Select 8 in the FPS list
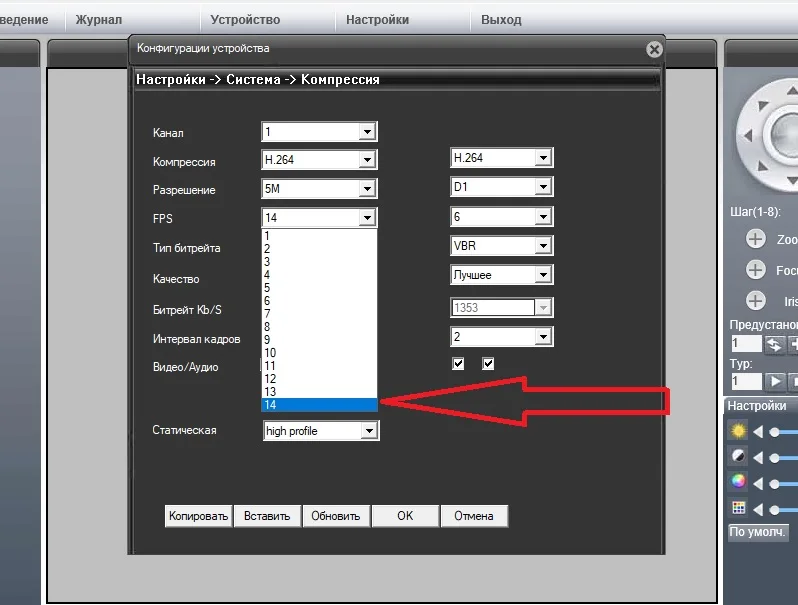Screen dimensions: 798x605 coord(319,327)
